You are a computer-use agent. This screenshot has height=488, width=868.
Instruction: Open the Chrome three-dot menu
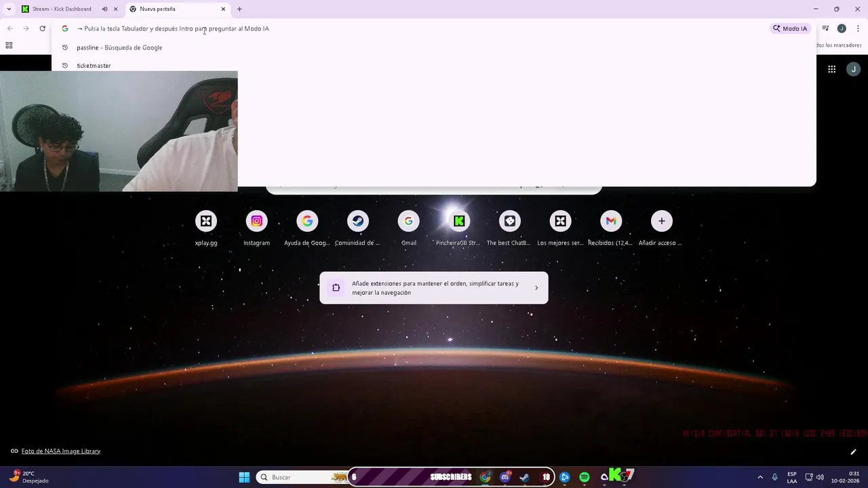click(x=858, y=28)
